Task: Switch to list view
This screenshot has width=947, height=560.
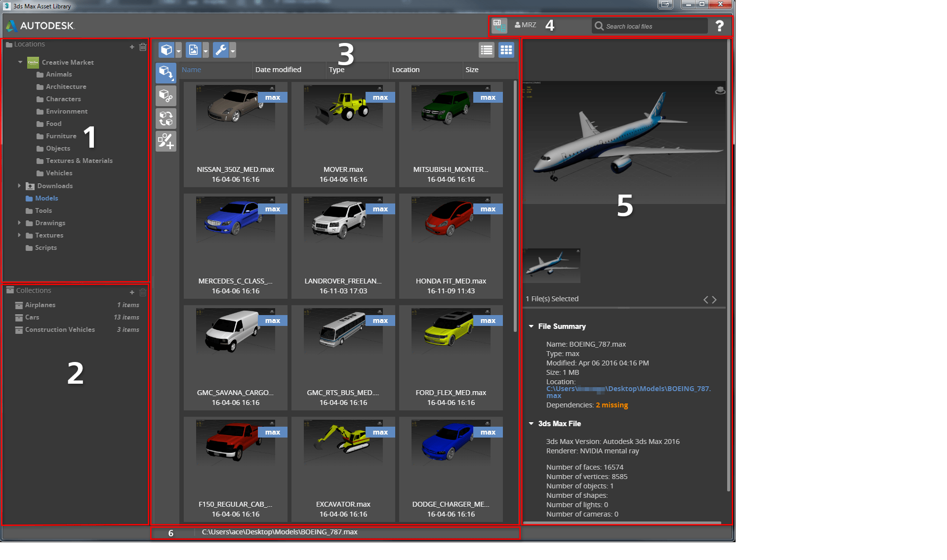Action: click(x=487, y=50)
